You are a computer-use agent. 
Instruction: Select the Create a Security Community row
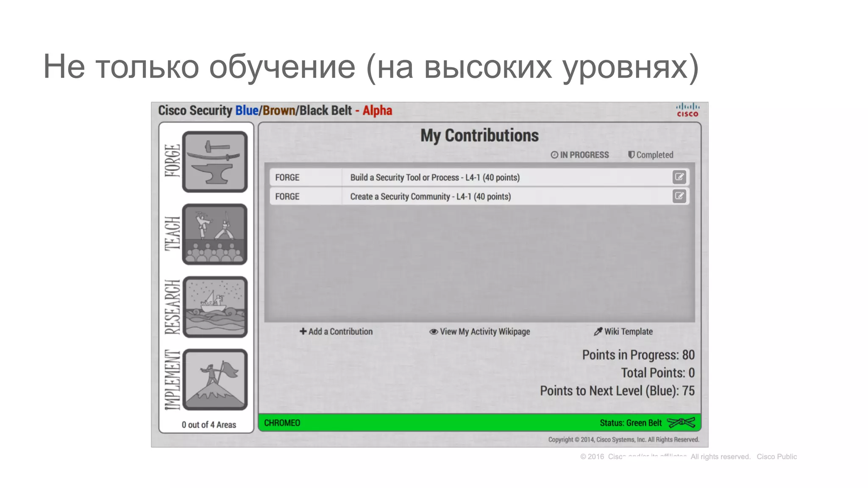(479, 196)
